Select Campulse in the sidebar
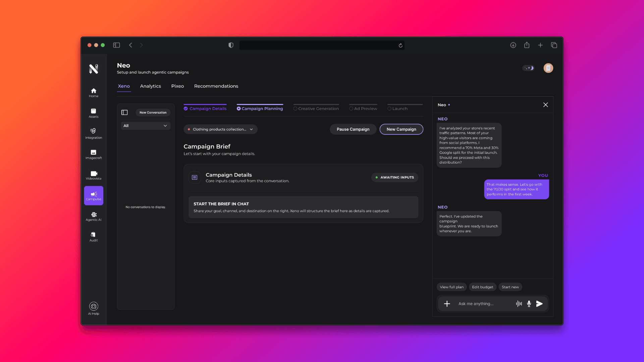644x362 pixels. coord(94,196)
